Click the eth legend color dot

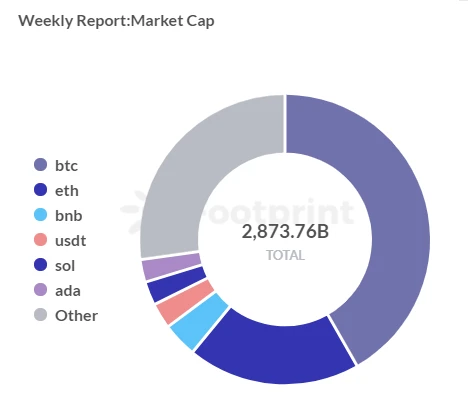click(41, 190)
